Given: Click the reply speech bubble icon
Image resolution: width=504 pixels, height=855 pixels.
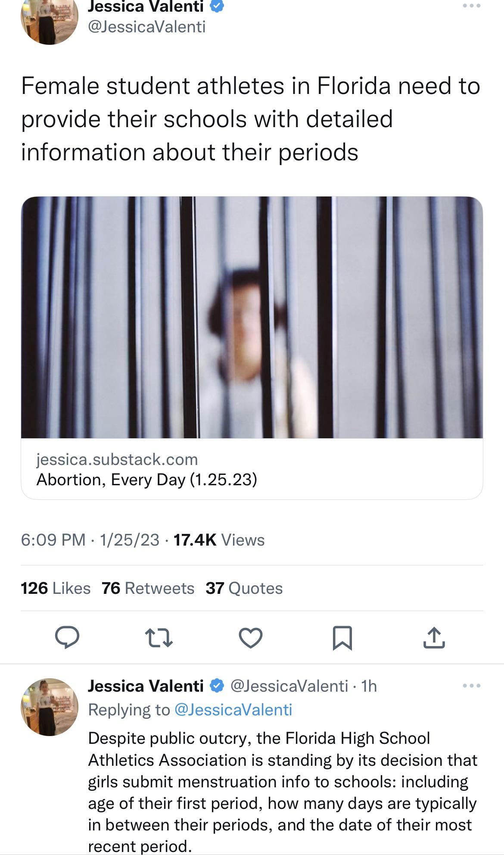Looking at the screenshot, I should click(67, 637).
